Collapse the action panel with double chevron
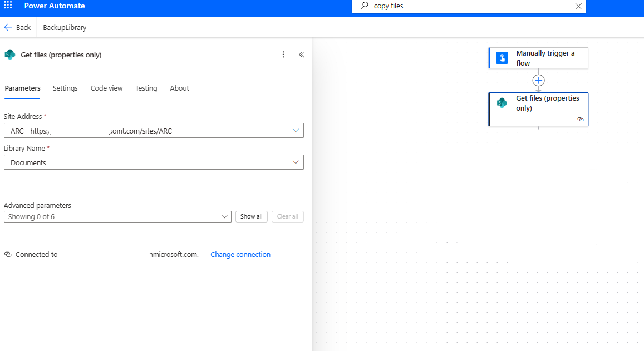 302,55
